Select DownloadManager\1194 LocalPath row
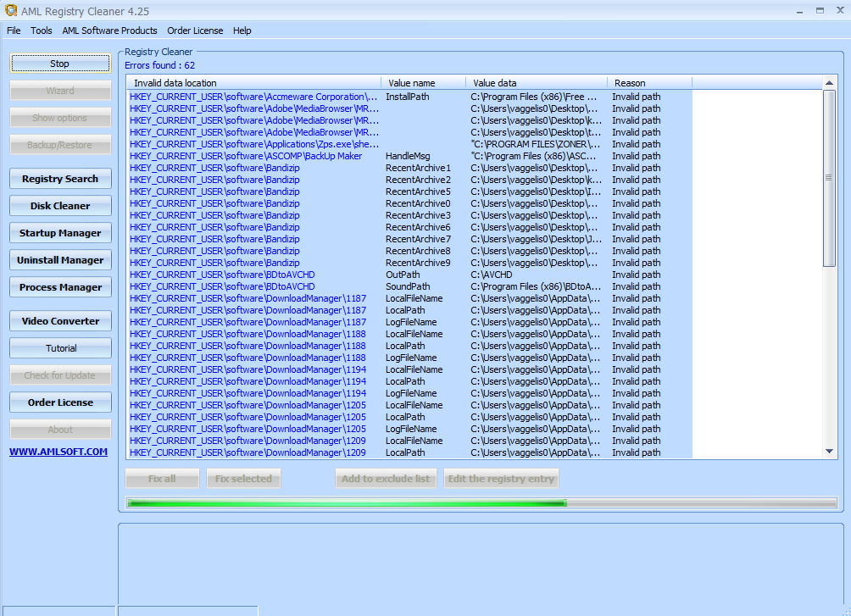 click(409, 381)
